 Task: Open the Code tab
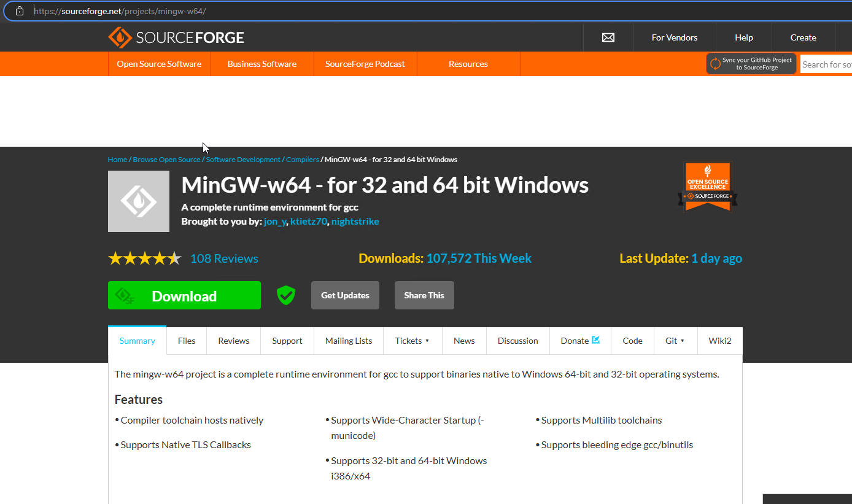[632, 341]
